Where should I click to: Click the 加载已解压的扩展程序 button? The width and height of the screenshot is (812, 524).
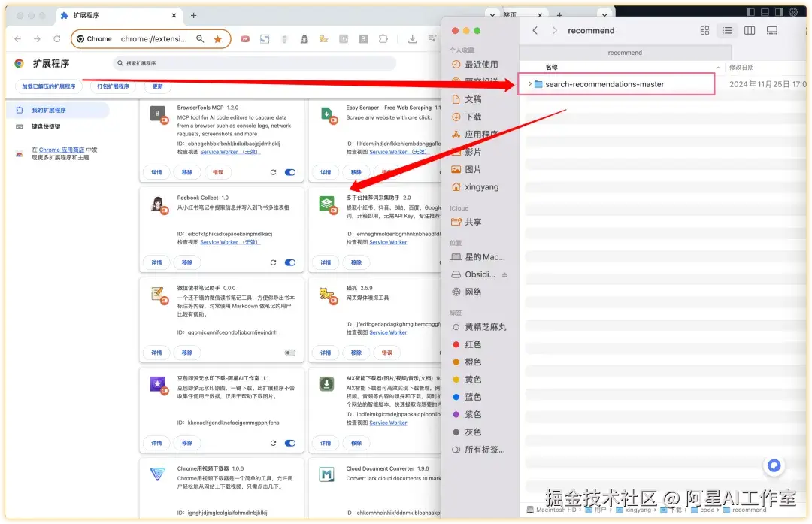(x=50, y=86)
